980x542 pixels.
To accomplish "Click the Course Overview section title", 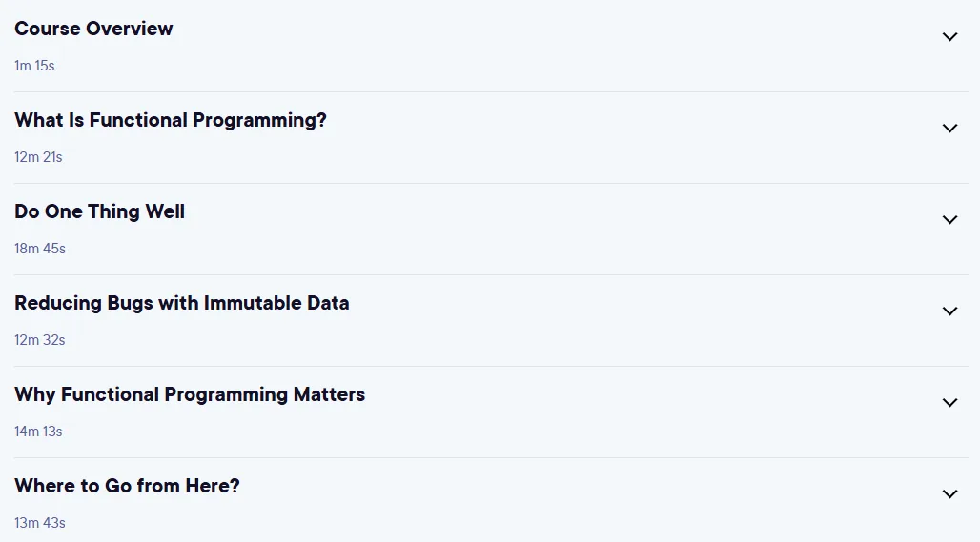I will pyautogui.click(x=93, y=29).
